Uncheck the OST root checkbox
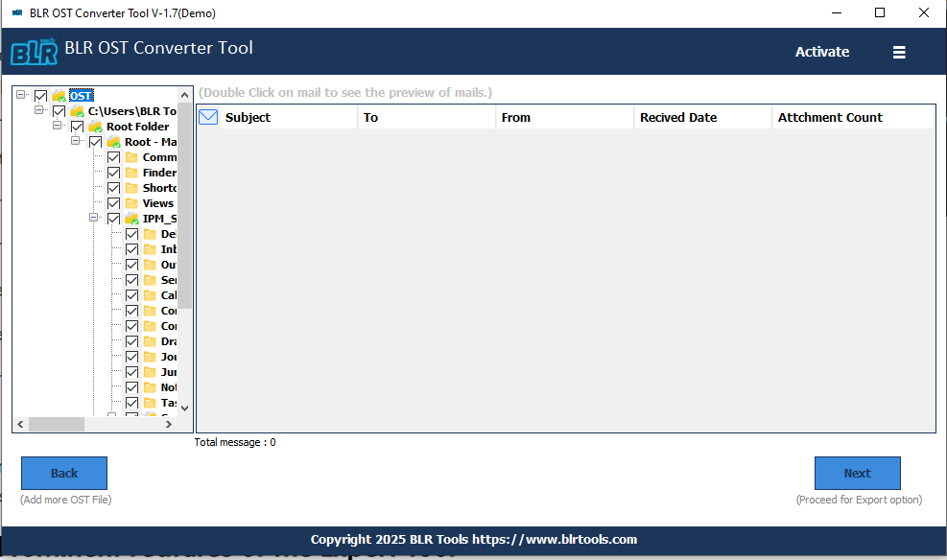This screenshot has width=947, height=560. (x=40, y=95)
